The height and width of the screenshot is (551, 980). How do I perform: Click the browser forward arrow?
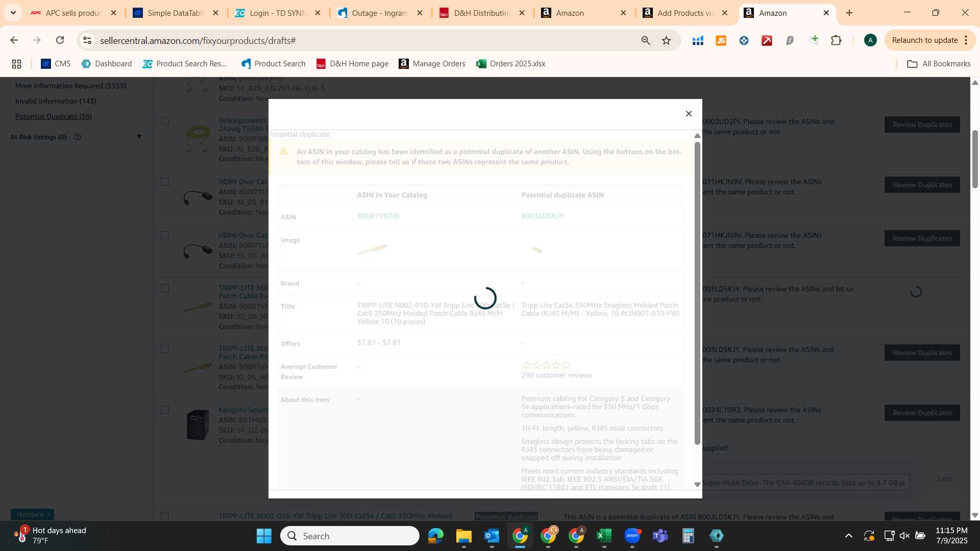37,40
